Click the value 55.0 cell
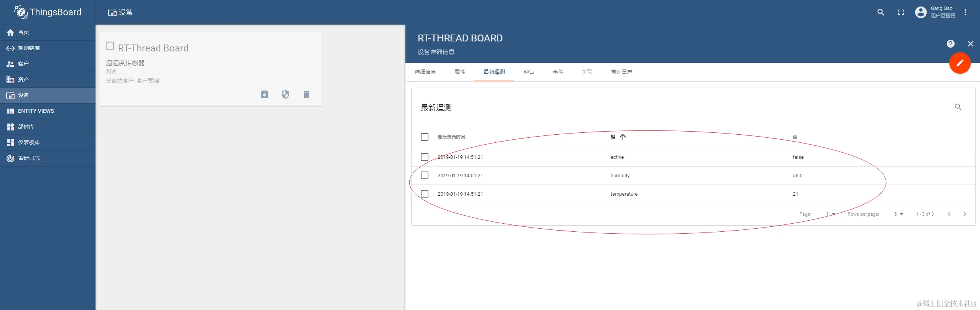The width and height of the screenshot is (980, 310). click(x=797, y=175)
